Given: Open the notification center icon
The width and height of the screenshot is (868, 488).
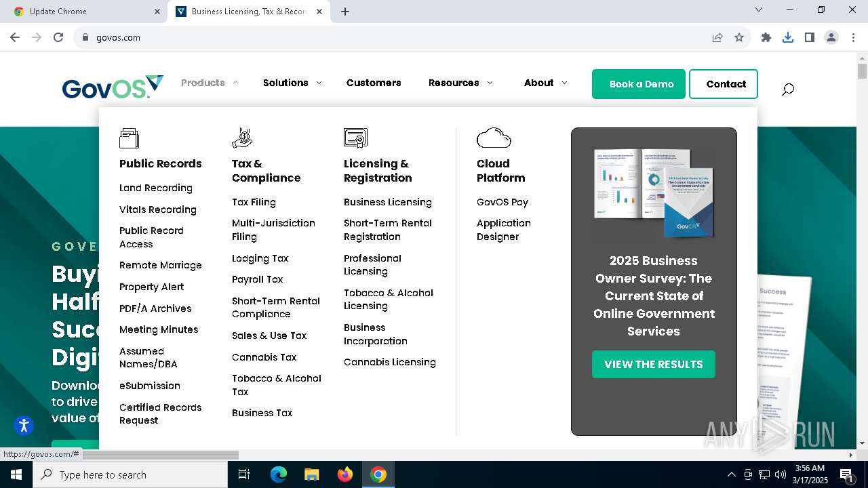Looking at the screenshot, I should 846,474.
